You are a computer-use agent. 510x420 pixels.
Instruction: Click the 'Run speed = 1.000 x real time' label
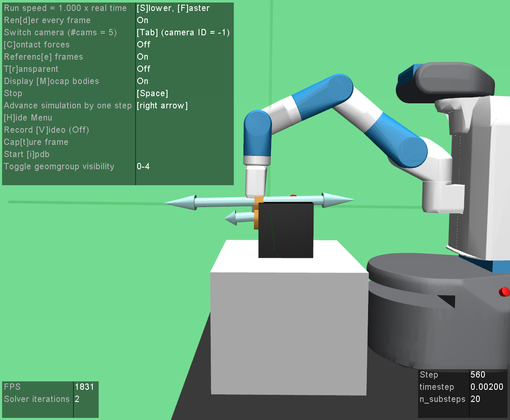click(x=65, y=8)
